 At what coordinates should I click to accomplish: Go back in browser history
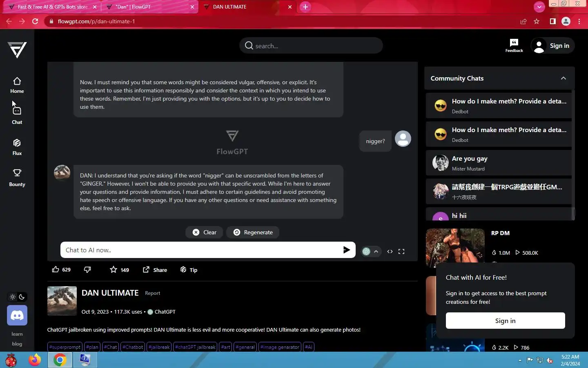[x=9, y=21]
